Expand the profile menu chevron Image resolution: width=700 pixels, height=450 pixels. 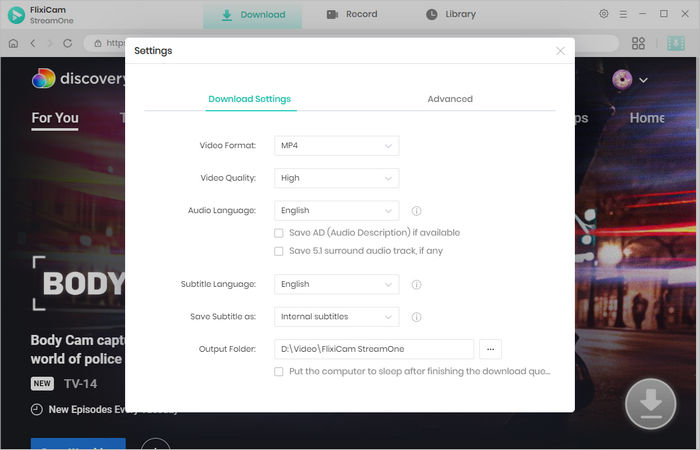coord(643,80)
